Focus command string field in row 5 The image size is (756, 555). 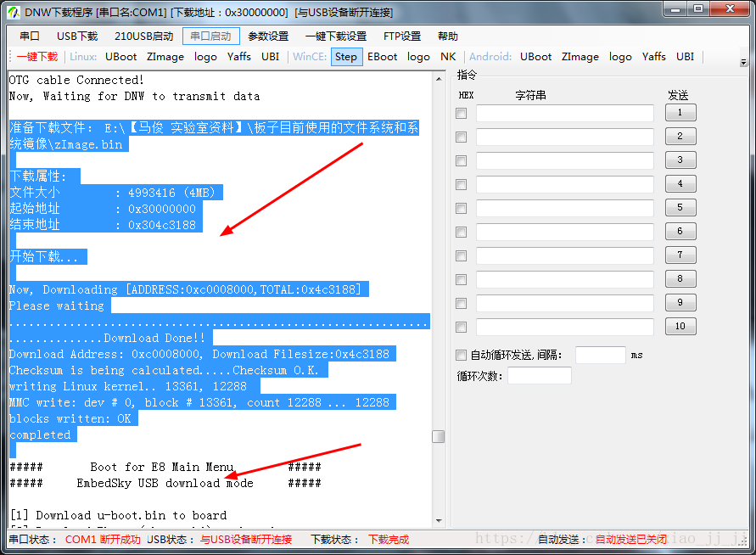point(564,208)
